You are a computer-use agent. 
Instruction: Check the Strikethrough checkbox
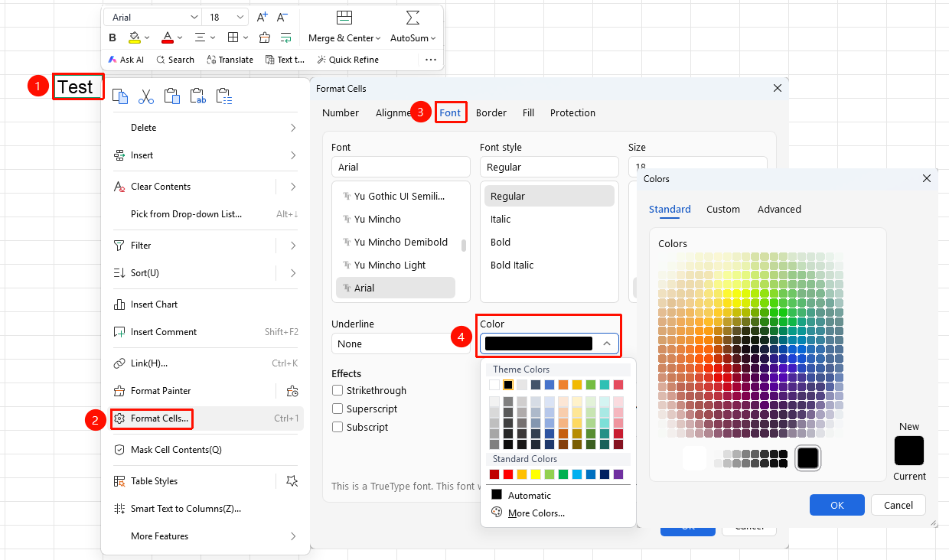click(x=338, y=391)
